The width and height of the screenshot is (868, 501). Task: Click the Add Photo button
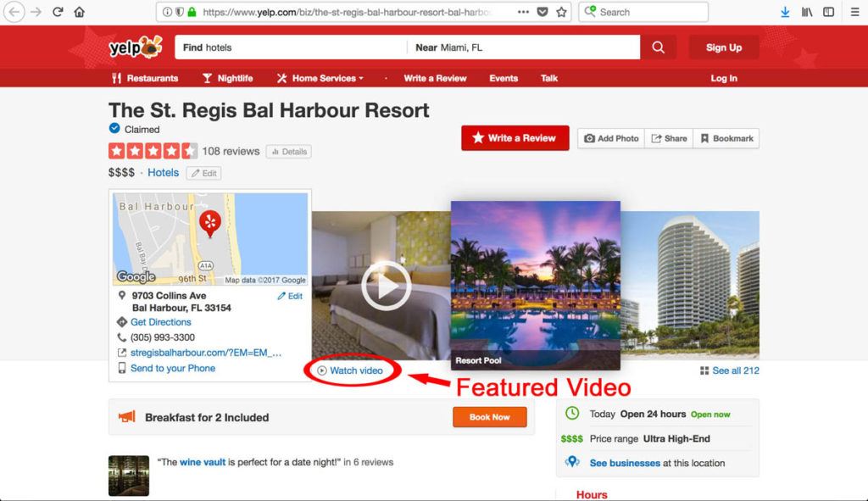tap(611, 138)
